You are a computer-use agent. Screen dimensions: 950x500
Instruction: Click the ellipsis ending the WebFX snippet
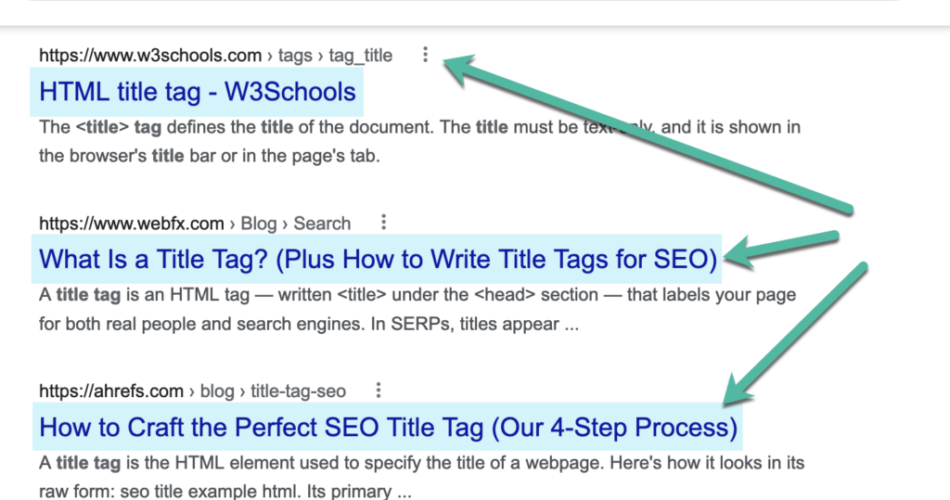coord(570,325)
